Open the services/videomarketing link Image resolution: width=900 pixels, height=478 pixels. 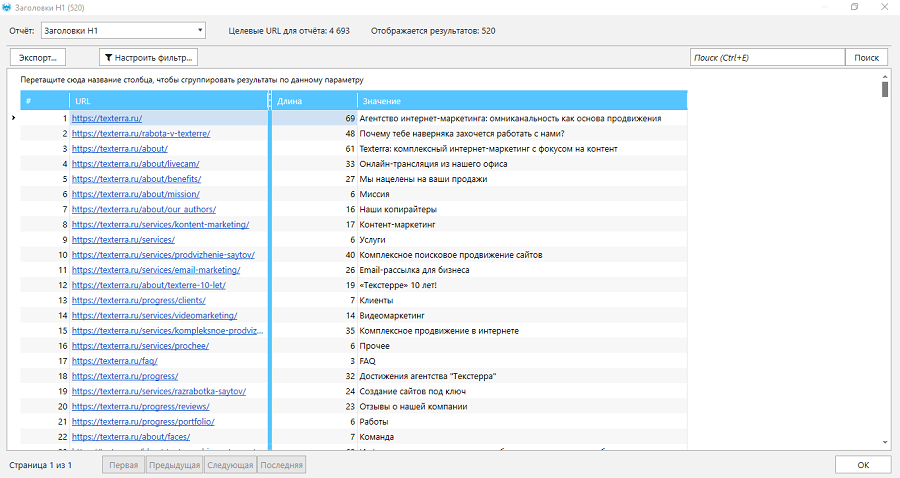click(x=154, y=316)
